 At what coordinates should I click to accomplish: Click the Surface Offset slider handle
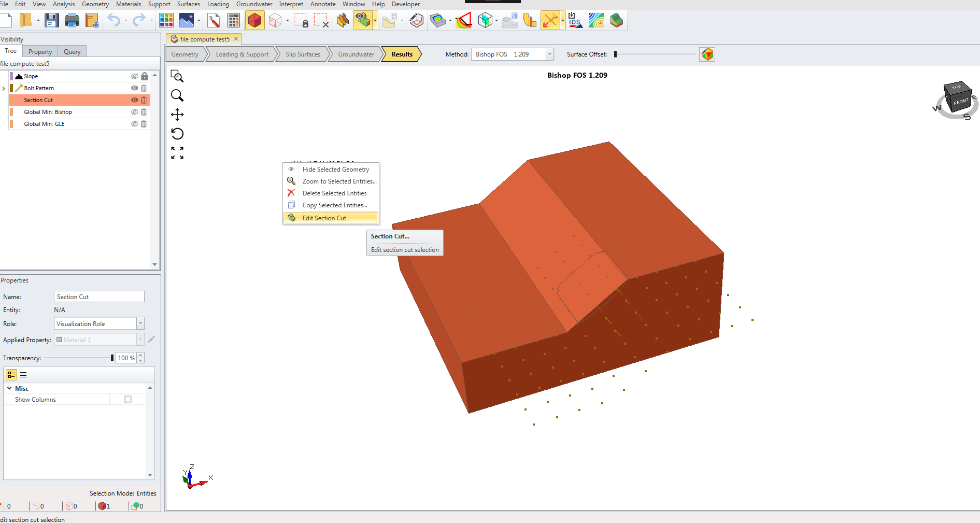[615, 54]
